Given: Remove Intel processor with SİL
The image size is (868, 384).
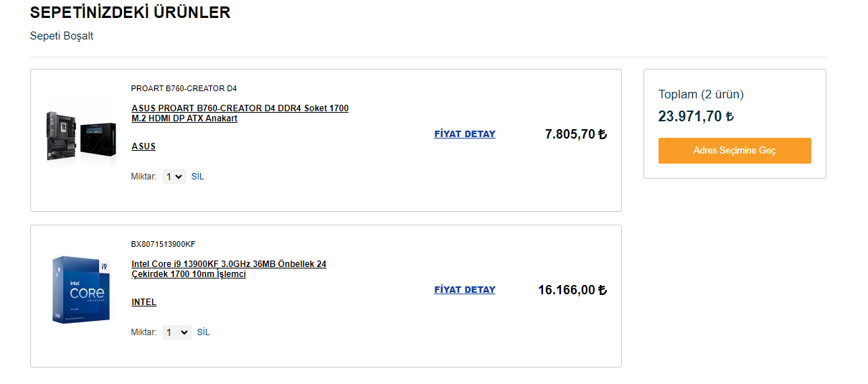Looking at the screenshot, I should pyautogui.click(x=203, y=332).
